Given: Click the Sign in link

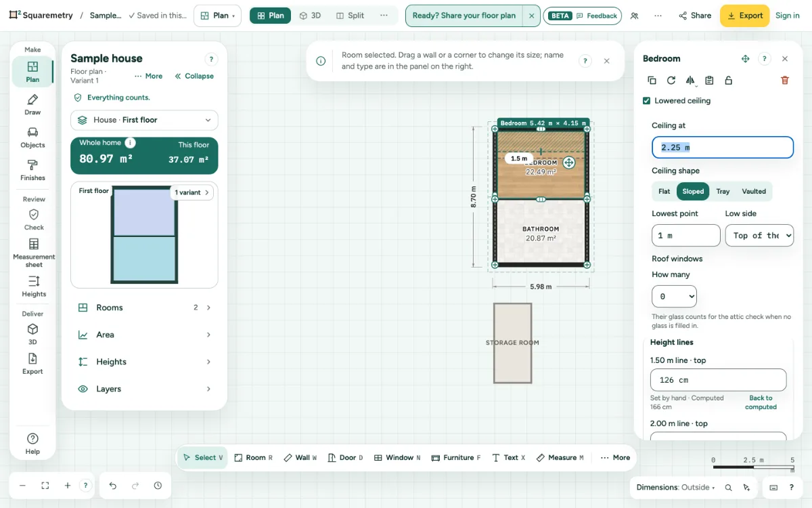Looking at the screenshot, I should 787,16.
